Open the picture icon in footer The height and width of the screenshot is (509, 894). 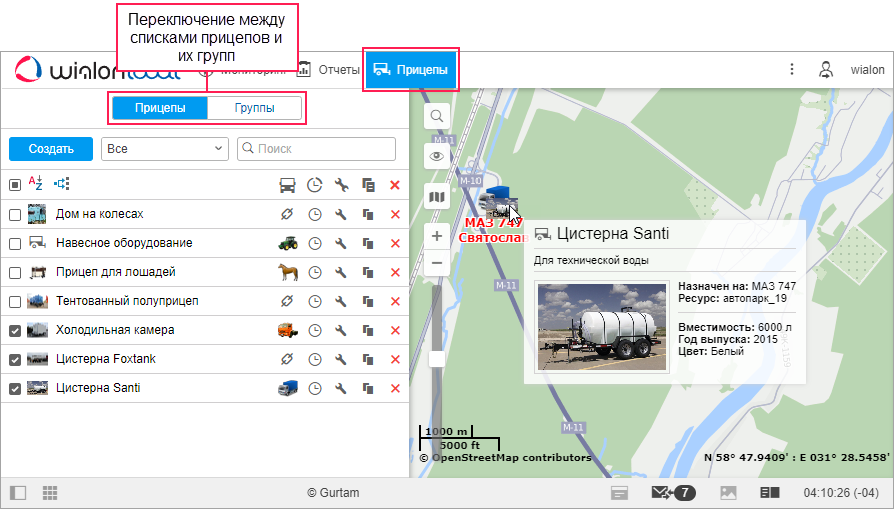(728, 493)
